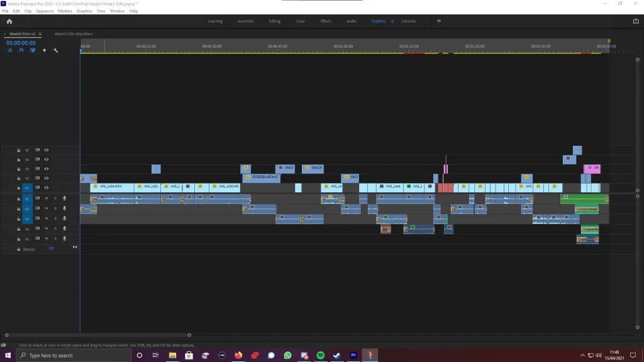
Task: Click the playhead timecode field
Action: [21, 43]
